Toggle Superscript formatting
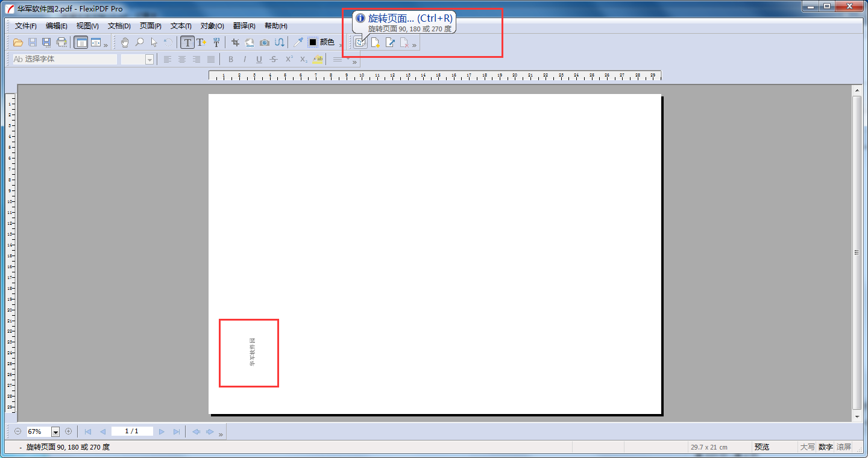The height and width of the screenshot is (458, 868). [289, 59]
